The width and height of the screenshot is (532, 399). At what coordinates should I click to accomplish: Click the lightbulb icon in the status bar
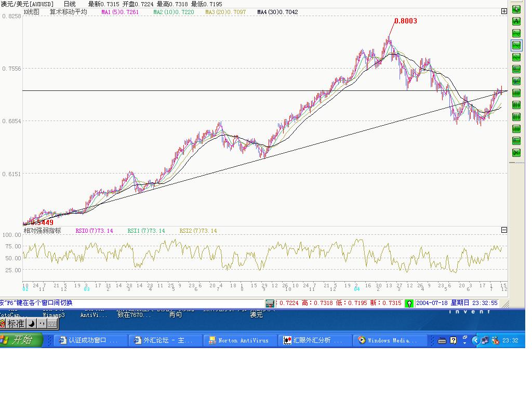[x=409, y=303]
